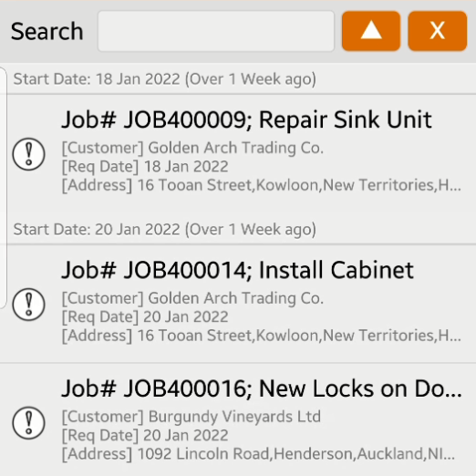
Task: Click the Req Date line under JOB400016
Action: [x=145, y=435]
